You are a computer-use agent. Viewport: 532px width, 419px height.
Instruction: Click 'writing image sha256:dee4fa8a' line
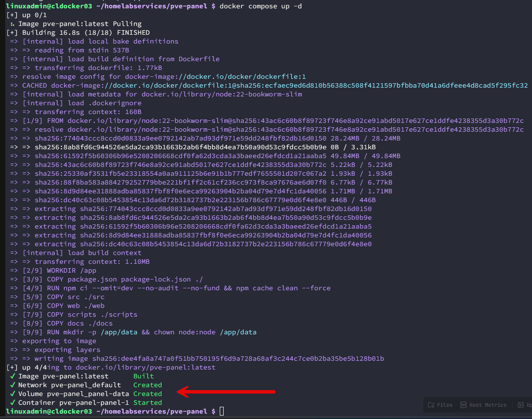tap(197, 359)
